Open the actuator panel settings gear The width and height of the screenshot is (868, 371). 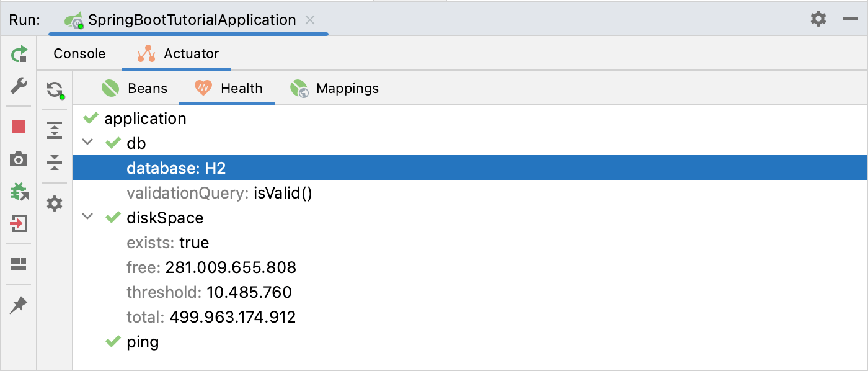tap(55, 203)
